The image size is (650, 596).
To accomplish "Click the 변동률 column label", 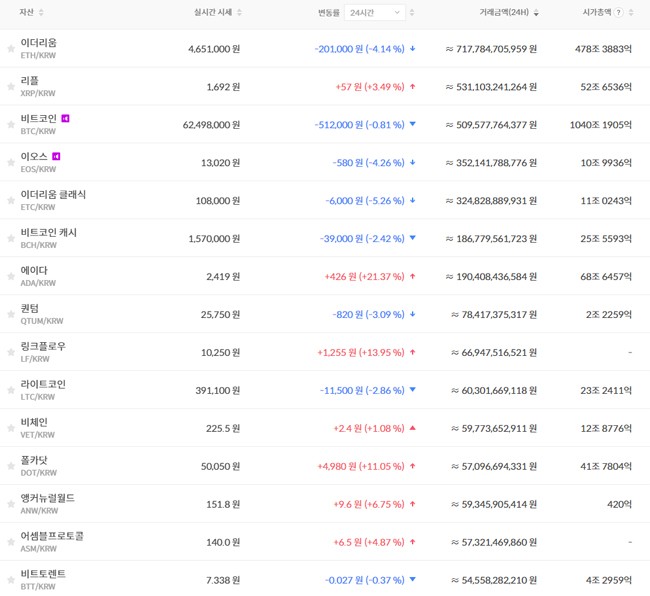I will [x=329, y=13].
